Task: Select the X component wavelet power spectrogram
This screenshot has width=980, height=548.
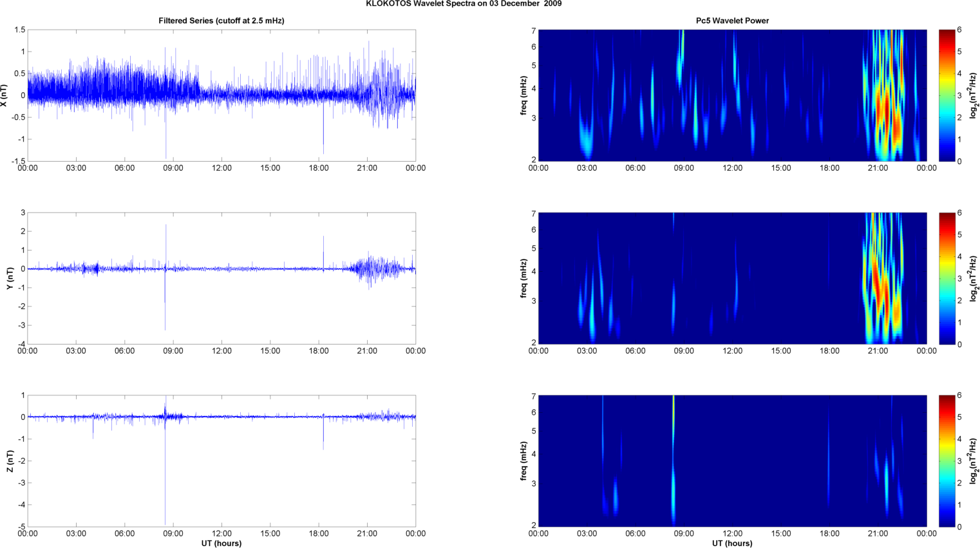Action: (x=732, y=95)
